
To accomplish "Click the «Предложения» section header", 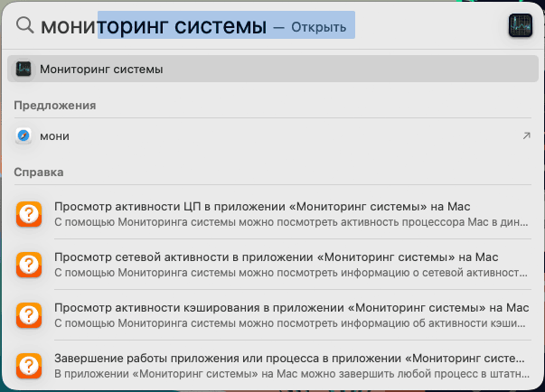I will pos(55,105).
